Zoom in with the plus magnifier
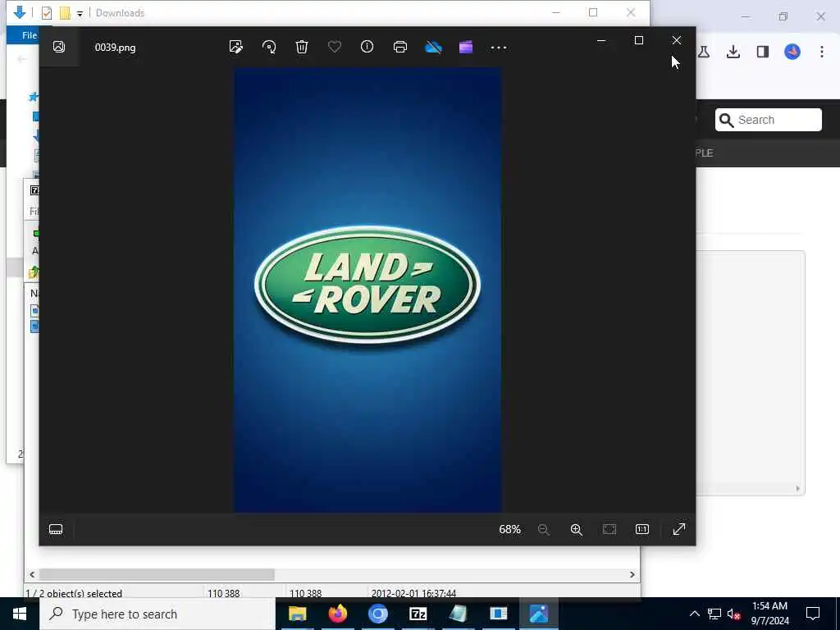 coord(577,529)
